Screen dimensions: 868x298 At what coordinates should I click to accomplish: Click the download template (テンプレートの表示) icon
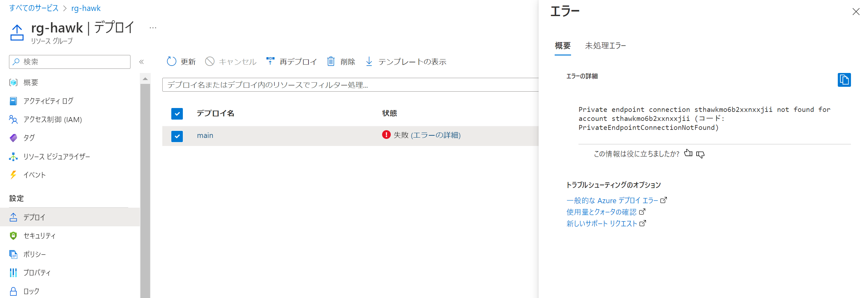[x=369, y=61]
